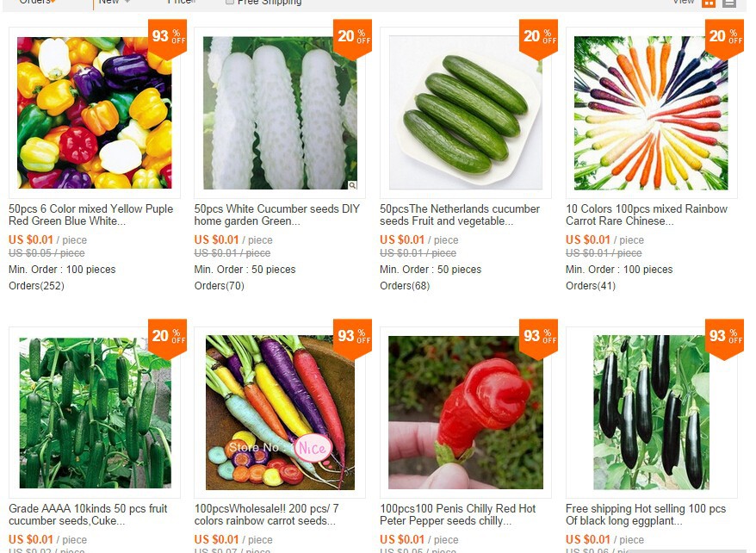This screenshot has width=756, height=553.
Task: Click 20% off badge on Netherlands cucumber
Action: [x=538, y=39]
